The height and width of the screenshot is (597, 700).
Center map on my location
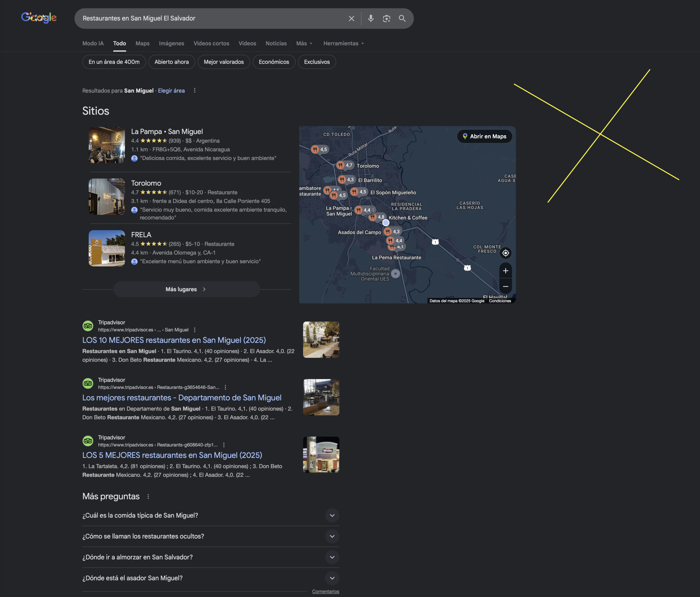coord(505,253)
